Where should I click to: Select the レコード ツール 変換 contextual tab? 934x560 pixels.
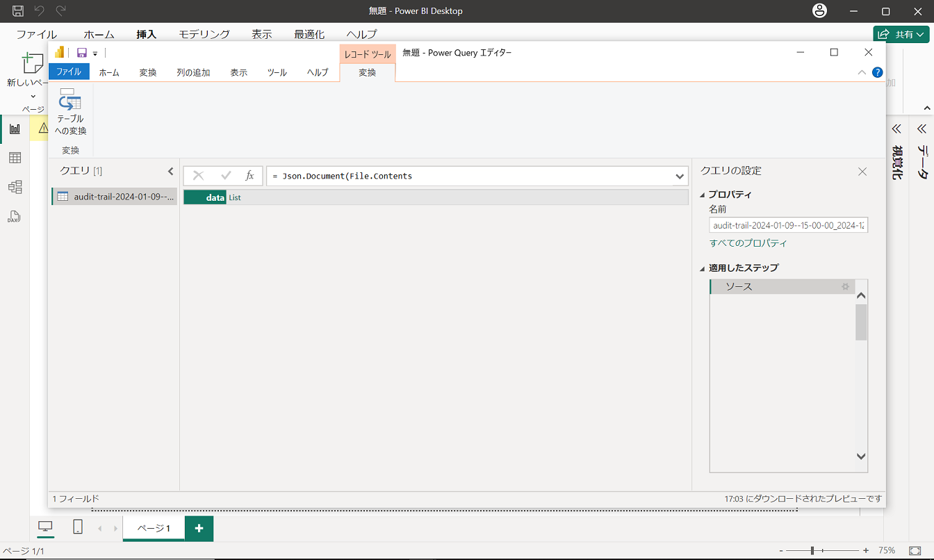368,72
